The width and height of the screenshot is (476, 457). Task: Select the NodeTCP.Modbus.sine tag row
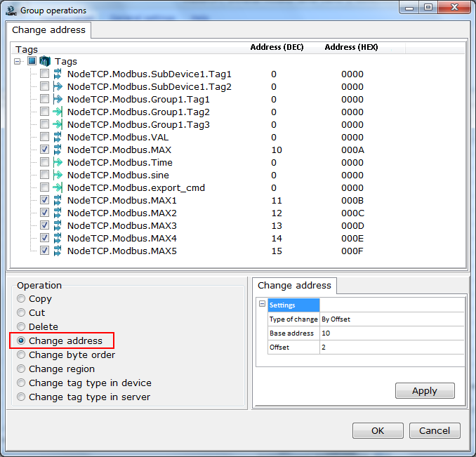coord(118,175)
